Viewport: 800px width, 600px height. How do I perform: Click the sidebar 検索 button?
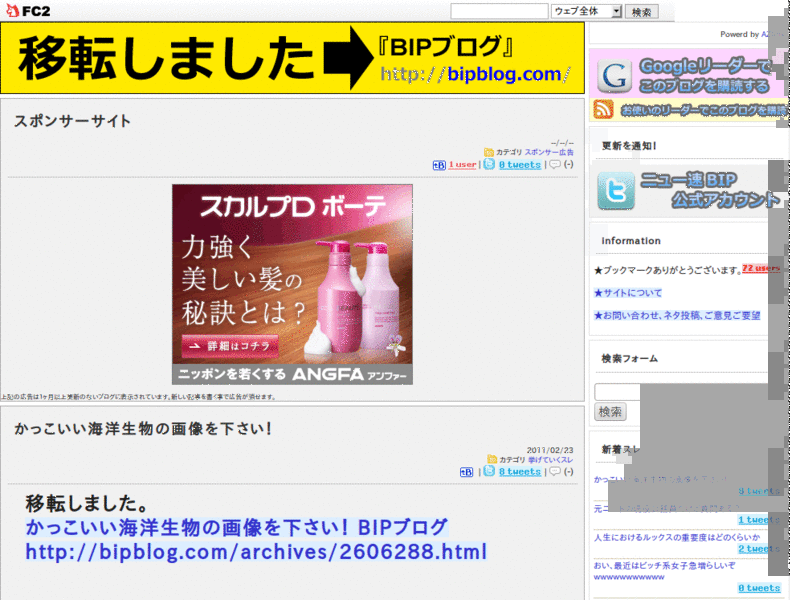tap(610, 412)
